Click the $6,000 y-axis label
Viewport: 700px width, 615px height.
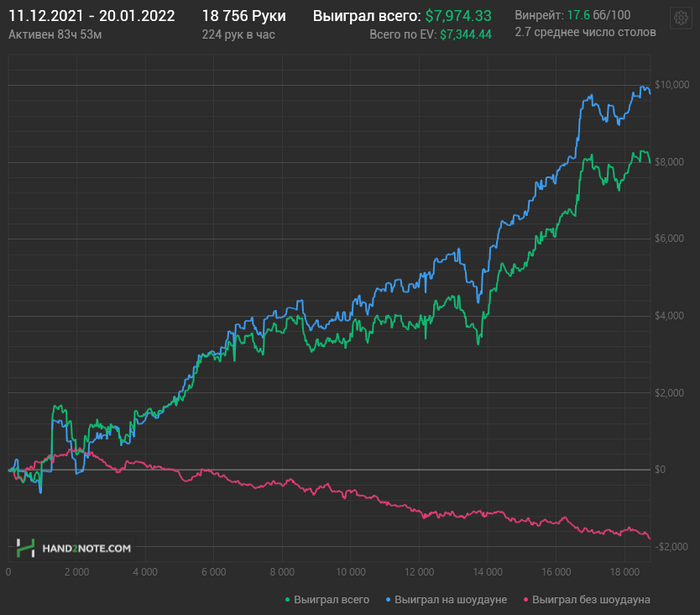(x=669, y=238)
